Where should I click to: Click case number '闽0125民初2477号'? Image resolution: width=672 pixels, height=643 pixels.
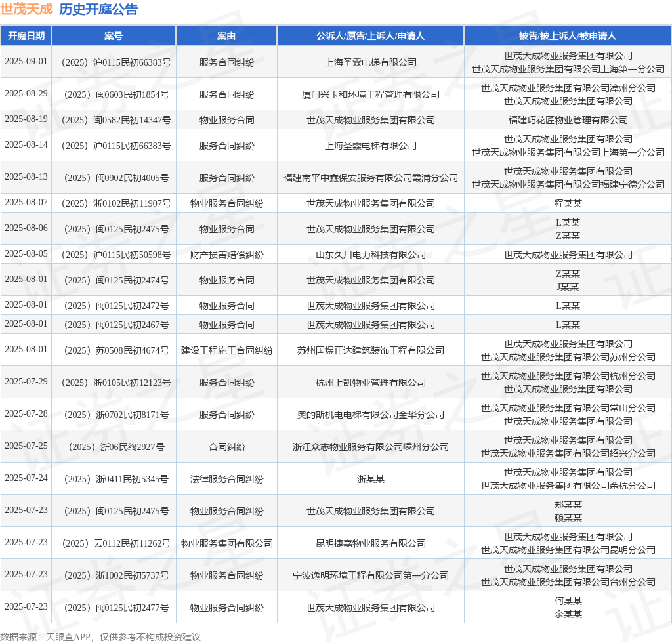133,608
